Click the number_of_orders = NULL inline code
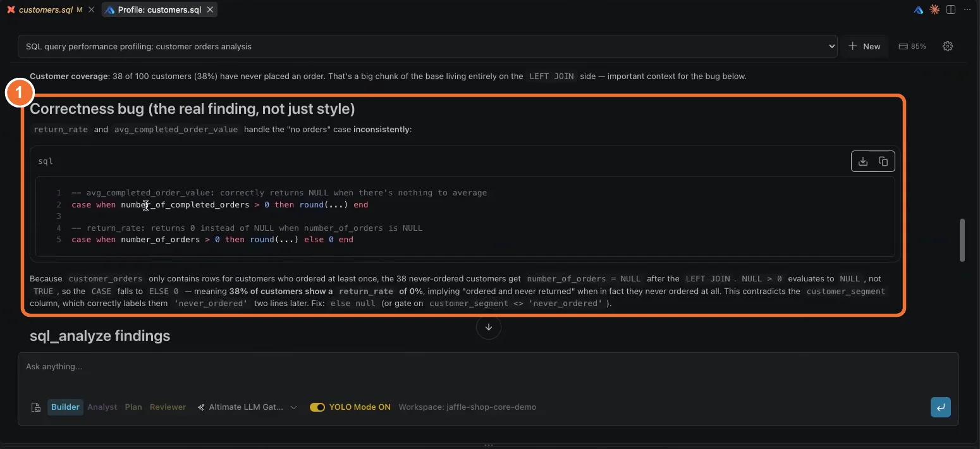 pos(584,279)
